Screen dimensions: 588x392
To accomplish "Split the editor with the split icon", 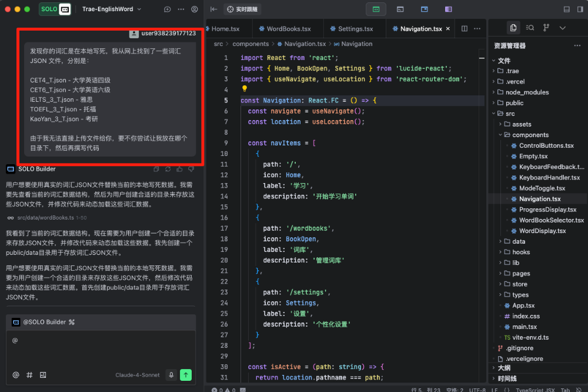I will (465, 28).
